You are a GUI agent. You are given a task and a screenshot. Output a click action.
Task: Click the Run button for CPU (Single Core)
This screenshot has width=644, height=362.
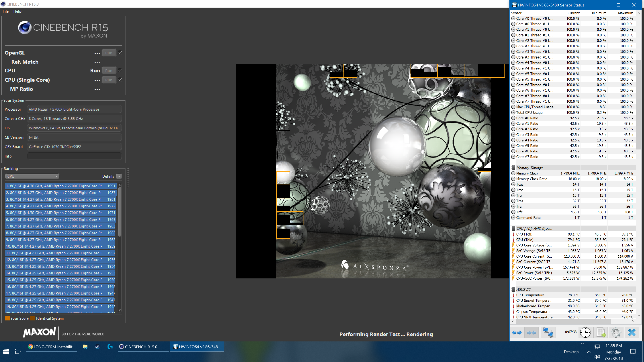point(108,80)
